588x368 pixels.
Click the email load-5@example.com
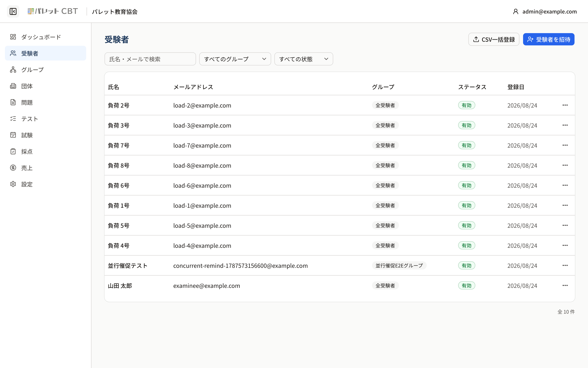[202, 226]
